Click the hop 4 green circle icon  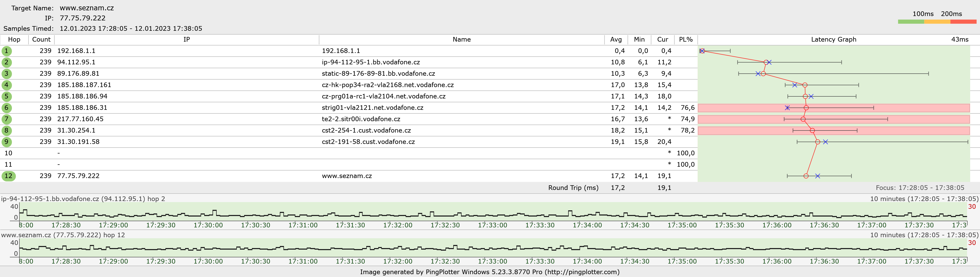pyautogui.click(x=6, y=85)
